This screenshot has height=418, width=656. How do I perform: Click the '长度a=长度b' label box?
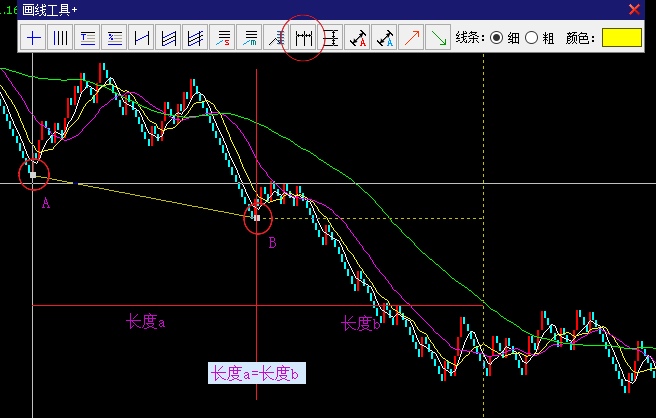coord(256,374)
